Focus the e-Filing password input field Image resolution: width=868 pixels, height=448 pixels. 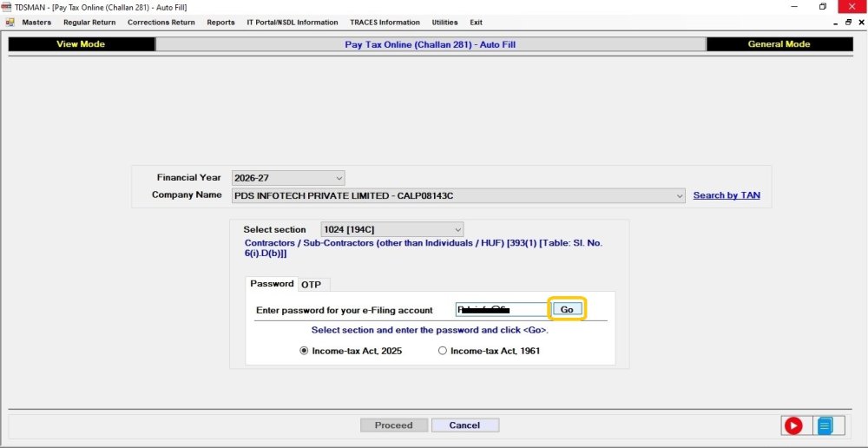click(502, 310)
